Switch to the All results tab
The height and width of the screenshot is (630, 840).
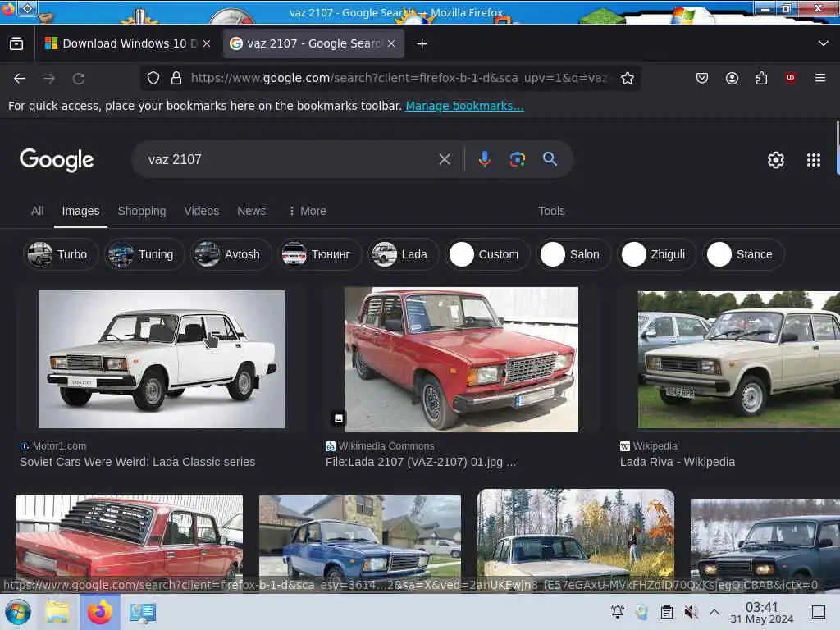38,211
